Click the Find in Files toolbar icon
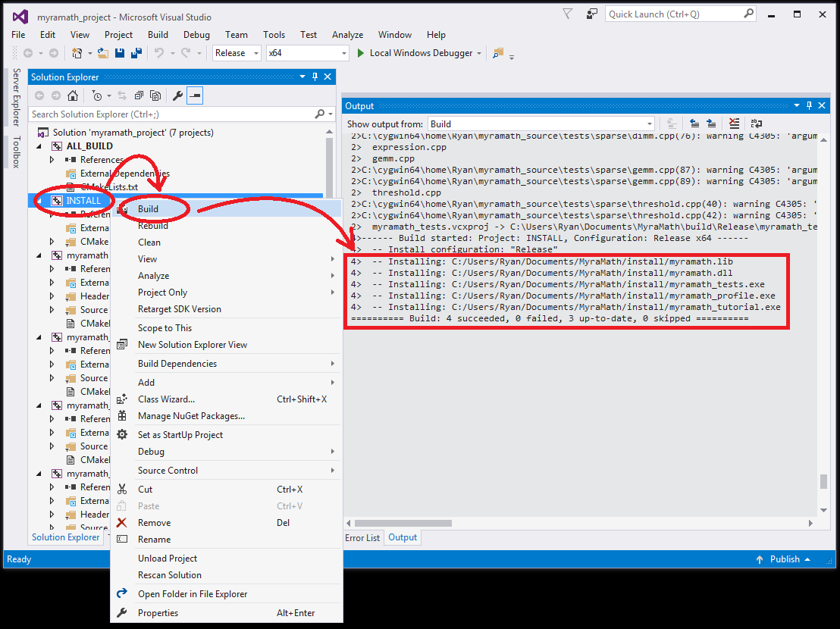Screen dimensions: 840x629 coord(498,53)
